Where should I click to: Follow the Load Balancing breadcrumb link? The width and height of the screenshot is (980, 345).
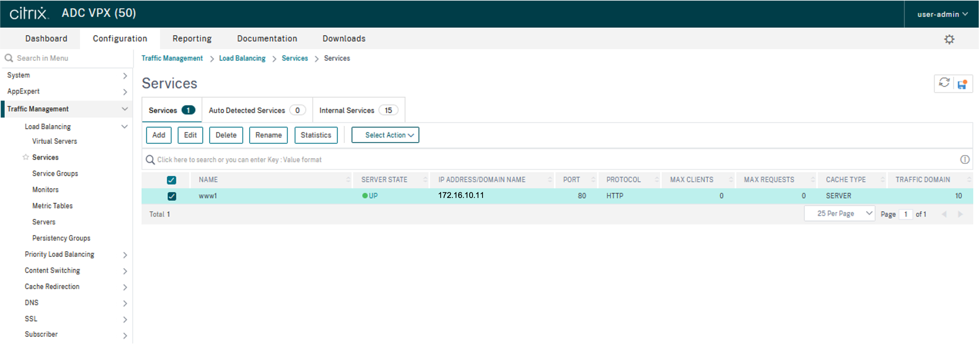pos(242,59)
